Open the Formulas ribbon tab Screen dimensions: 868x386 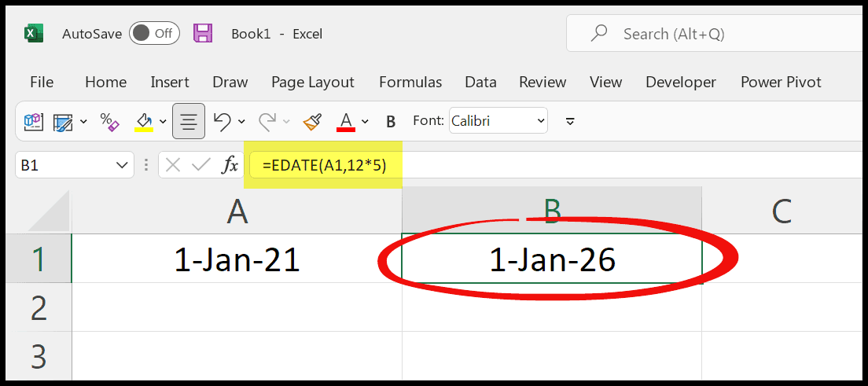pos(410,83)
